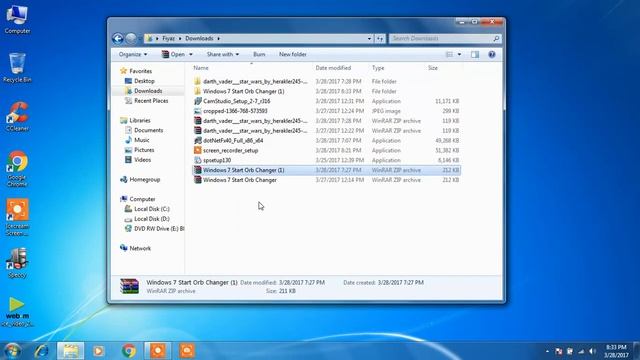Viewport: 640px width, 360px height.
Task: Click the Action Center flag tray icon
Action: coord(559,351)
